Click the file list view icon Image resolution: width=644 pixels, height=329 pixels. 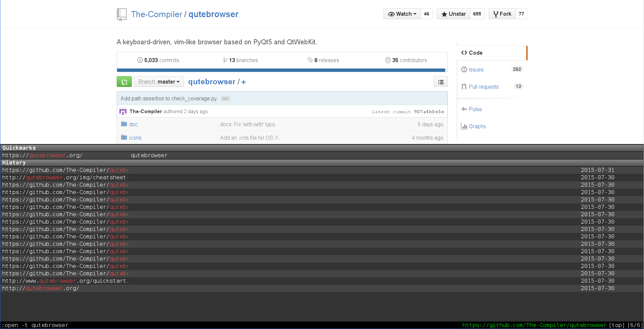tap(440, 82)
